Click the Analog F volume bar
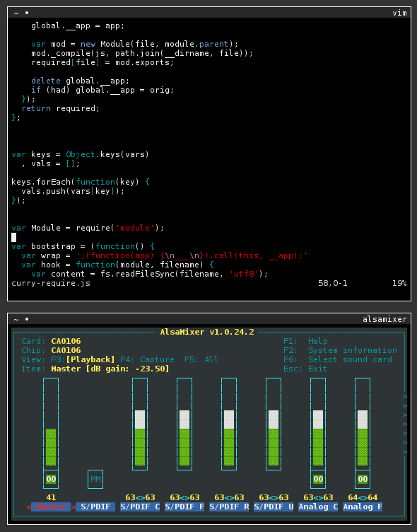The height and width of the screenshot is (532, 417). coord(363,424)
